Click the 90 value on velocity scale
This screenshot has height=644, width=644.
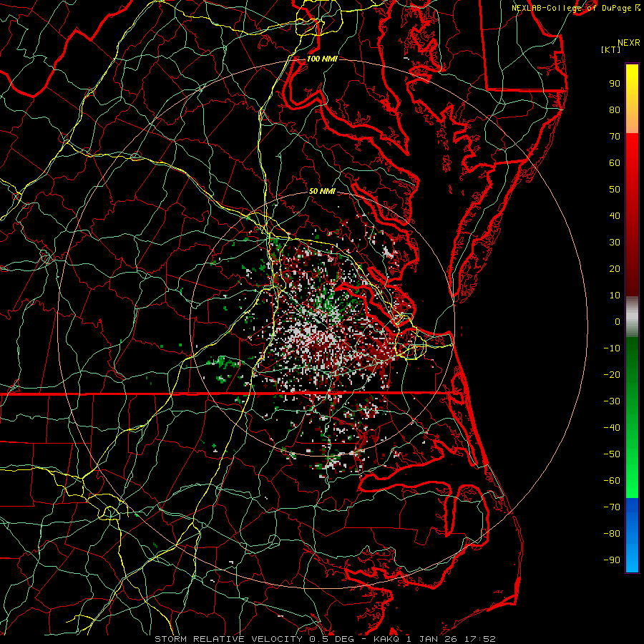pos(615,84)
